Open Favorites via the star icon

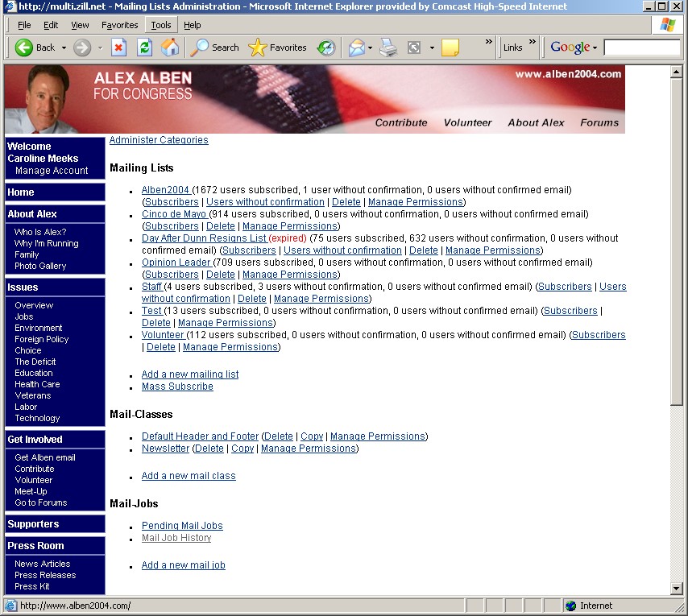[x=256, y=48]
